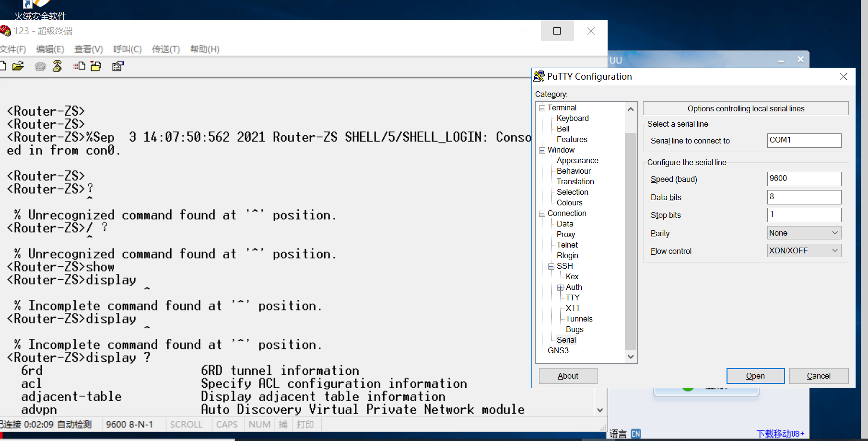The image size is (868, 441).
Task: Open the 火绒安全软件 desktop shortcut
Action: click(40, 11)
